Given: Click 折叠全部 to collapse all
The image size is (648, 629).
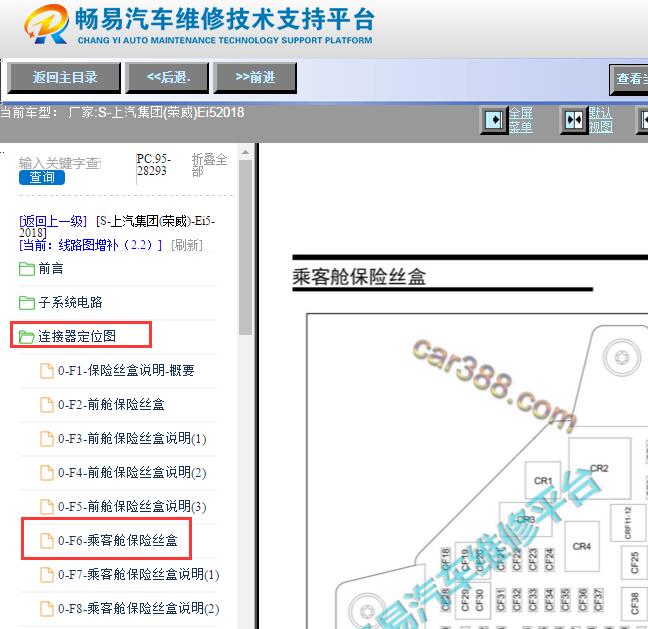Looking at the screenshot, I should point(209,164).
